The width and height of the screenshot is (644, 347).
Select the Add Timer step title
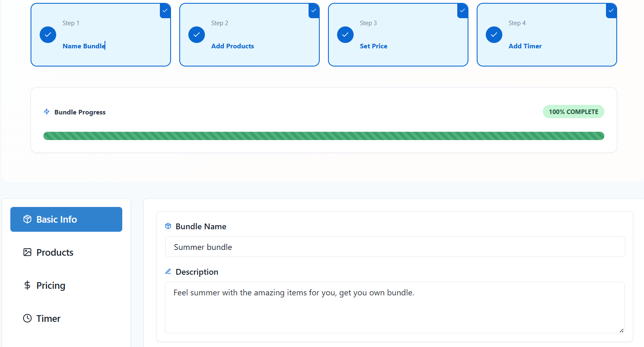click(525, 46)
